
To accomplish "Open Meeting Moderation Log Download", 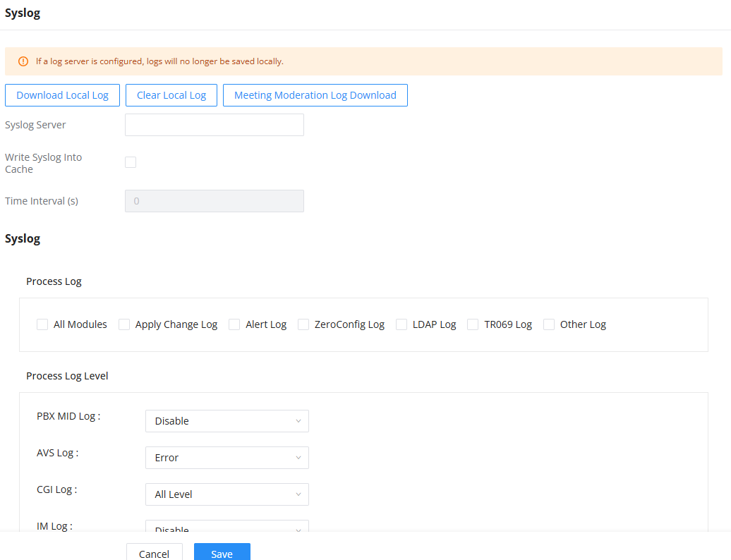I will point(315,95).
